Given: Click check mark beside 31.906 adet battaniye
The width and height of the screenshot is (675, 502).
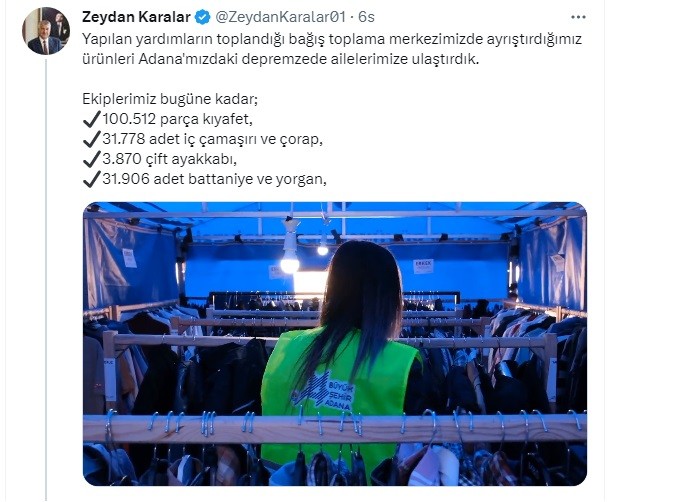Looking at the screenshot, I should pos(91,179).
